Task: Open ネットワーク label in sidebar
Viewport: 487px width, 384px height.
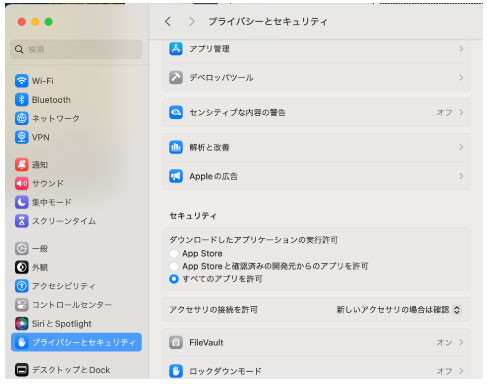Action: [56, 118]
